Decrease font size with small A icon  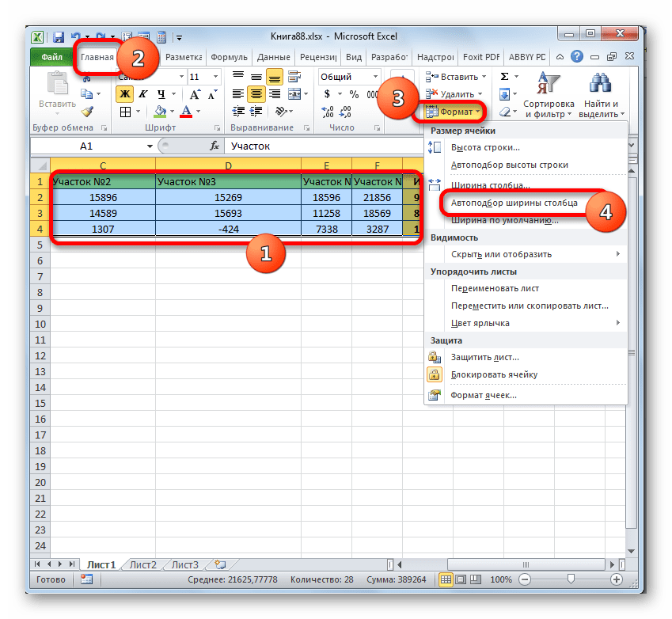click(x=213, y=94)
